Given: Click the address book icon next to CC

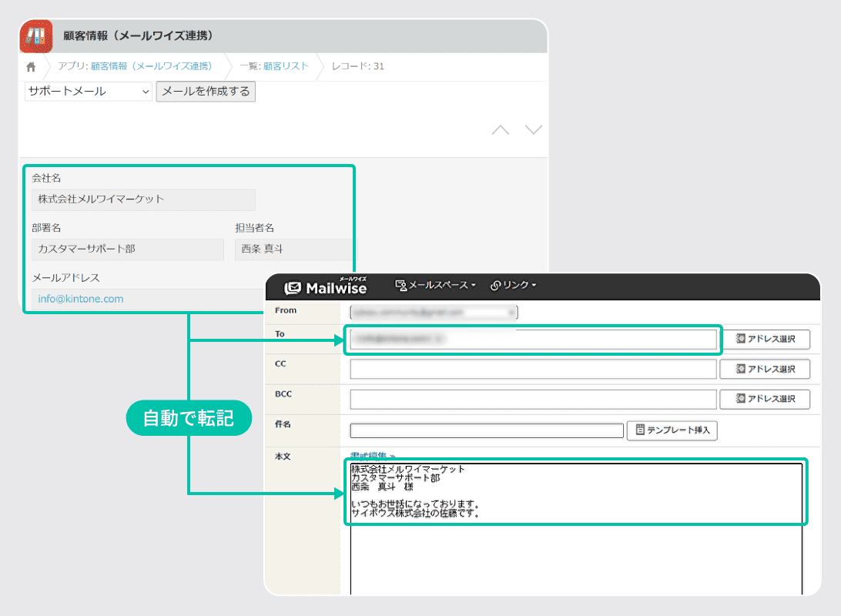Looking at the screenshot, I should pos(741,369).
